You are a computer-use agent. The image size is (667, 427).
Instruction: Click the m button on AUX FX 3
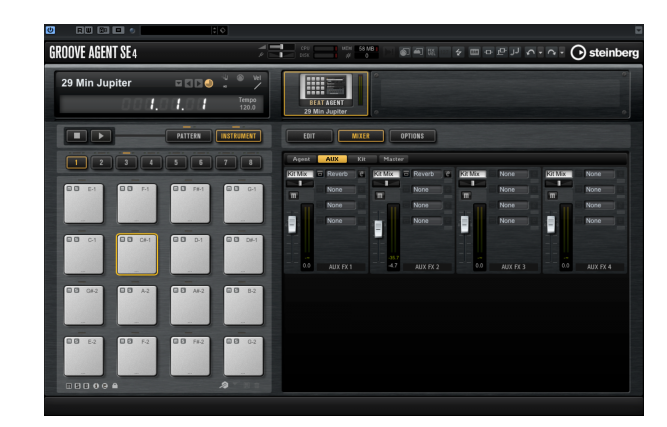465,196
